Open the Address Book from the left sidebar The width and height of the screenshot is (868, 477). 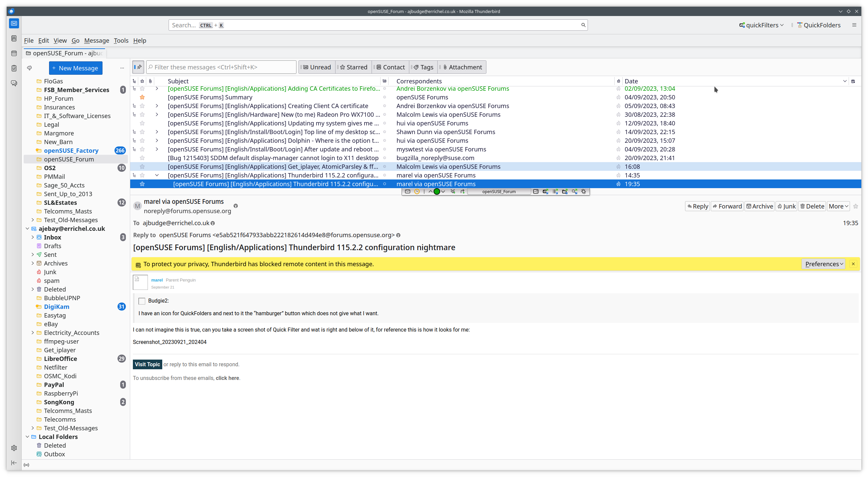pos(14,38)
